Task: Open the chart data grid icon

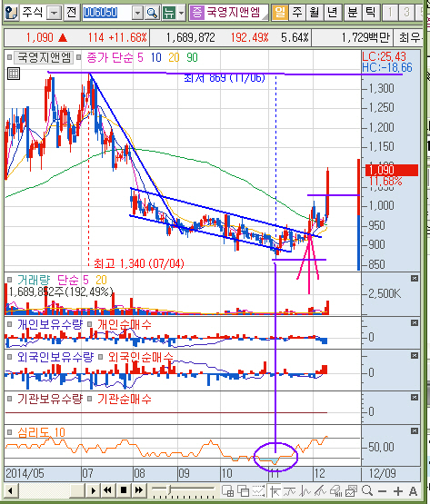Action: (x=14, y=74)
